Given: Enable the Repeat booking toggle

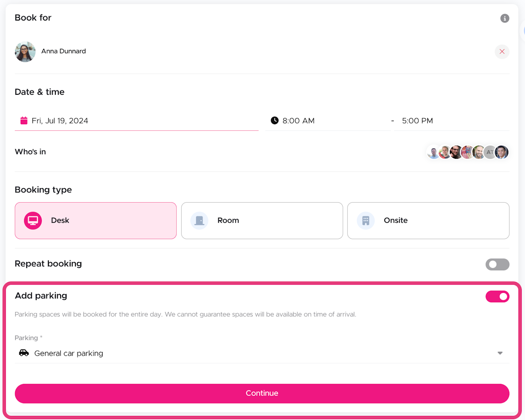Looking at the screenshot, I should [x=497, y=265].
